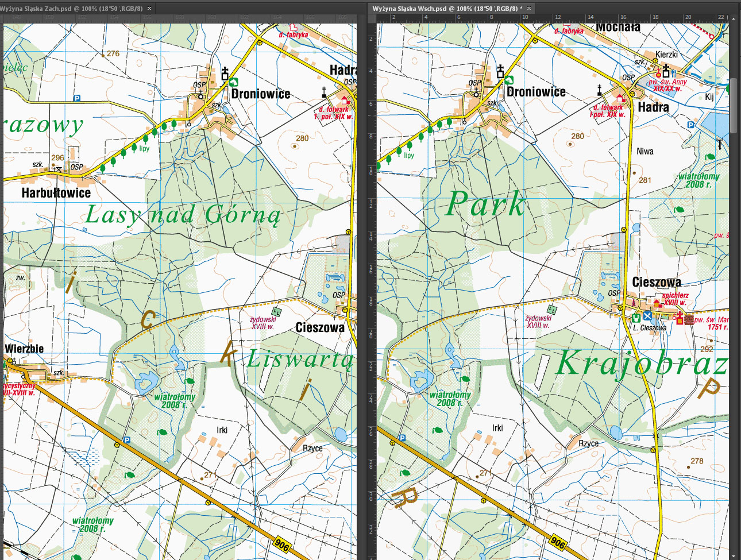The height and width of the screenshot is (560, 741).
Task: Activate the Wyżyna Śląska Wsch.psd document tab
Action: click(x=445, y=9)
